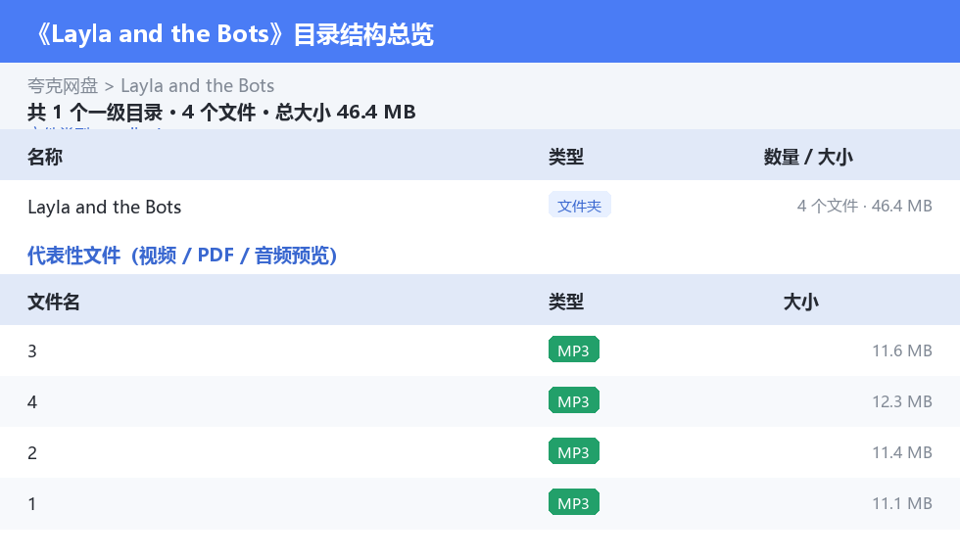Screen dimensions: 960x560
Task: Open the Layla and the Bots folder row
Action: (480, 207)
